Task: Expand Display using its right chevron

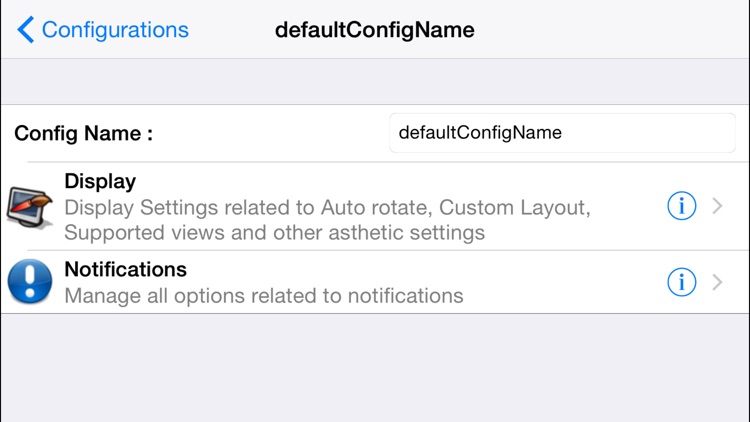Action: click(x=717, y=207)
